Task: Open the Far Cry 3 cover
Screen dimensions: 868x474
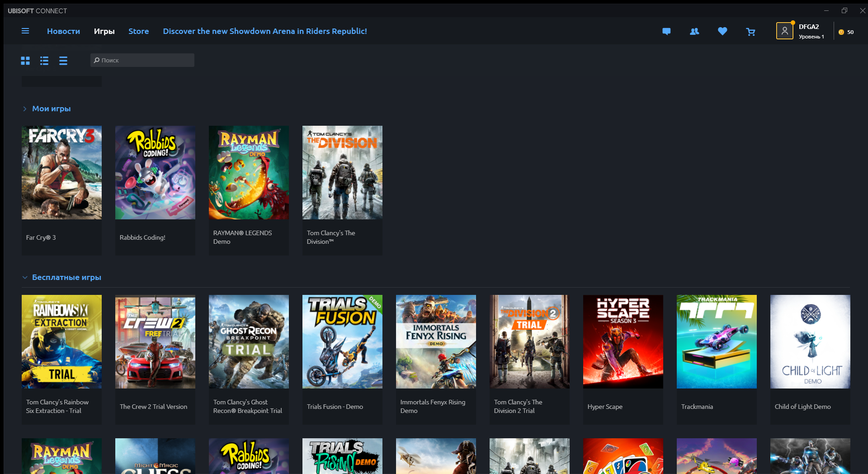Action: (x=61, y=172)
